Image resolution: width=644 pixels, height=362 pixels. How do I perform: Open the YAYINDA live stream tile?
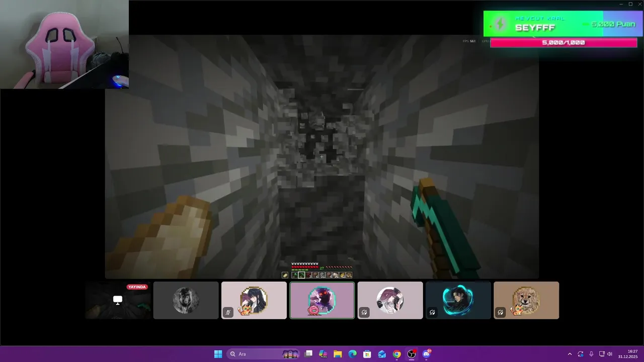click(118, 300)
